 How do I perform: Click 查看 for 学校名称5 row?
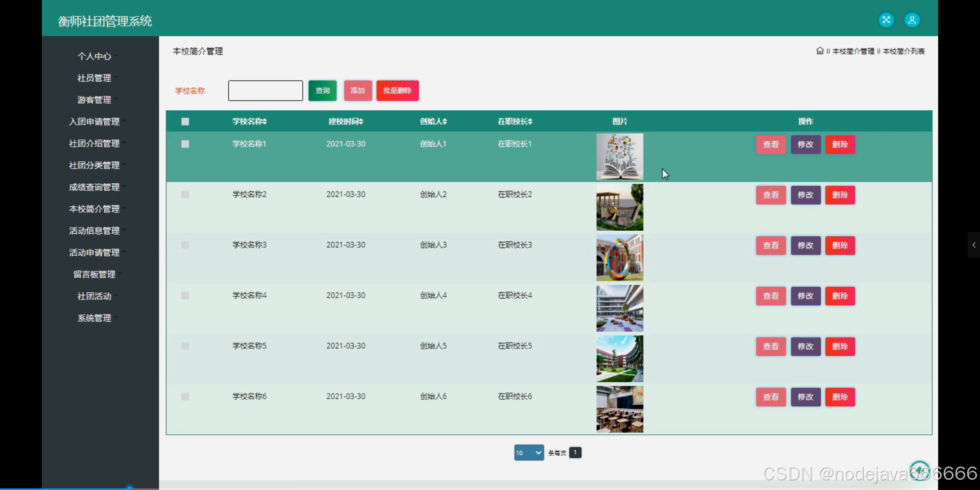click(x=771, y=347)
